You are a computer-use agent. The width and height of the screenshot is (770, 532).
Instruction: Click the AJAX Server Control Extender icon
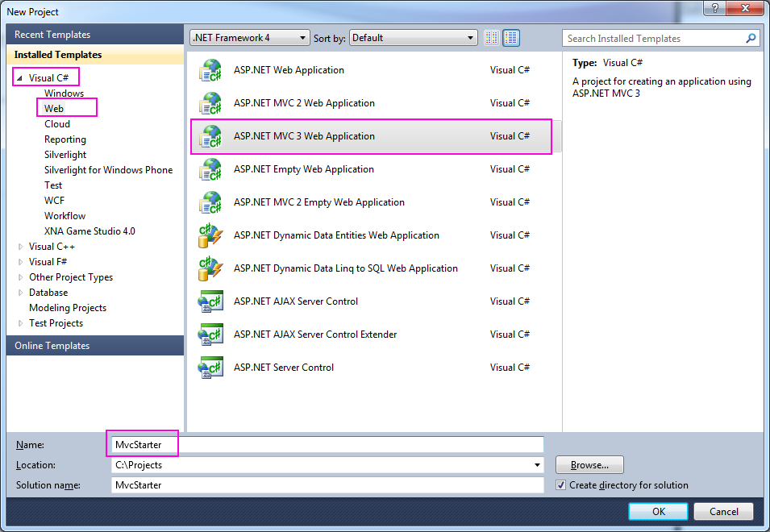click(210, 335)
